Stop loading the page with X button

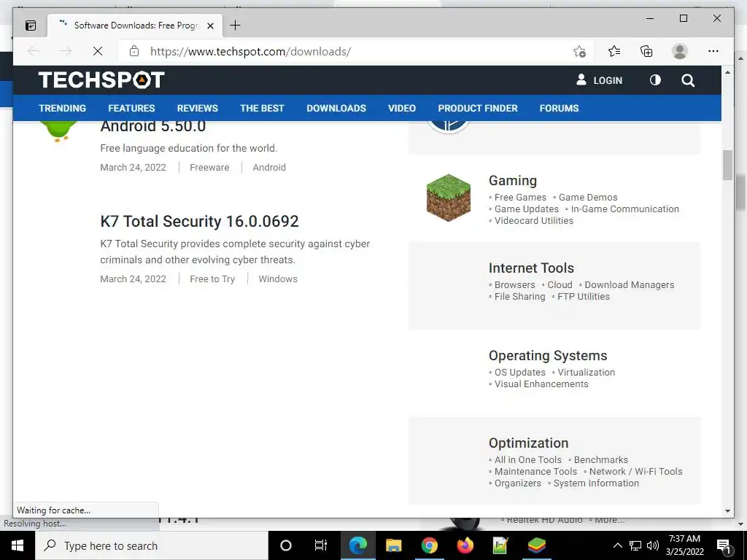[98, 51]
